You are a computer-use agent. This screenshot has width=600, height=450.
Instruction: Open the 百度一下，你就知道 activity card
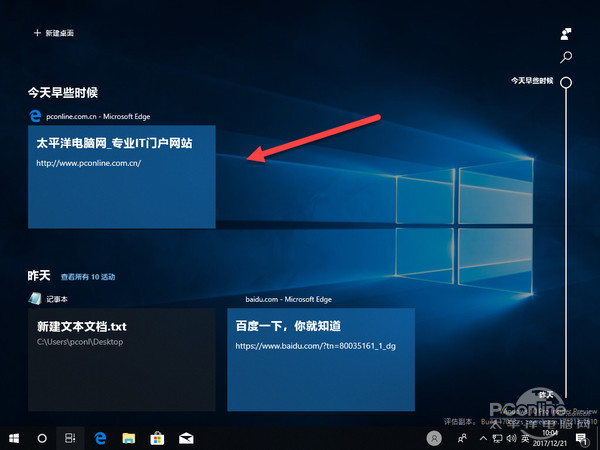(321, 360)
